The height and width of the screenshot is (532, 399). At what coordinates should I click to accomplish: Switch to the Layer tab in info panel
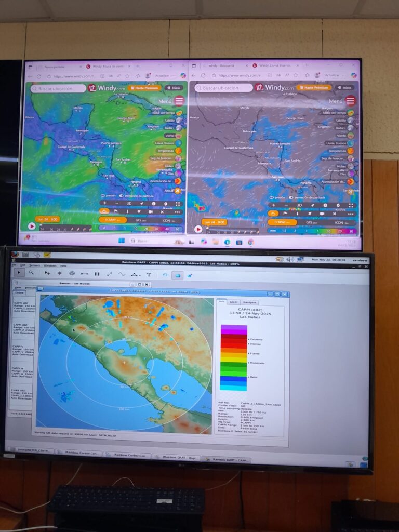click(234, 302)
